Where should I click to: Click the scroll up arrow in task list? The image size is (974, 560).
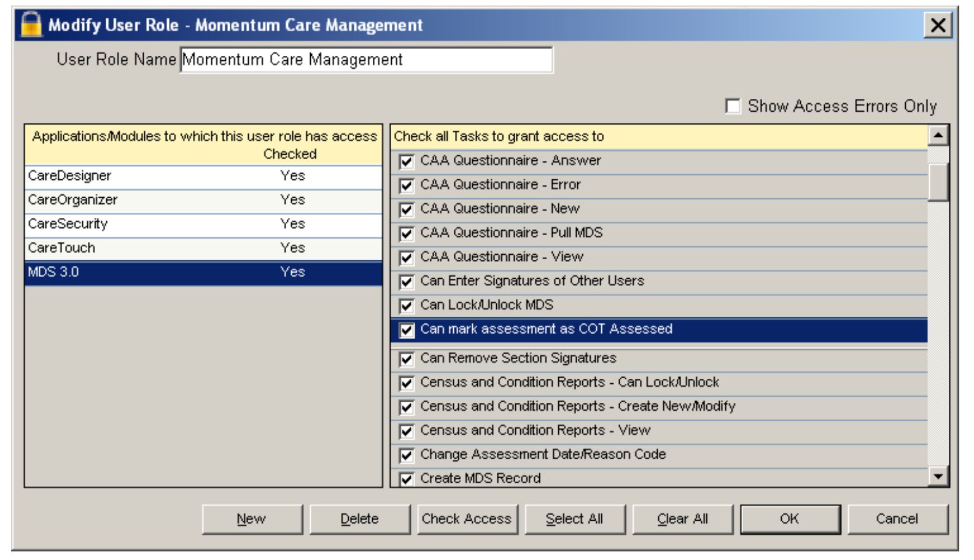(938, 135)
